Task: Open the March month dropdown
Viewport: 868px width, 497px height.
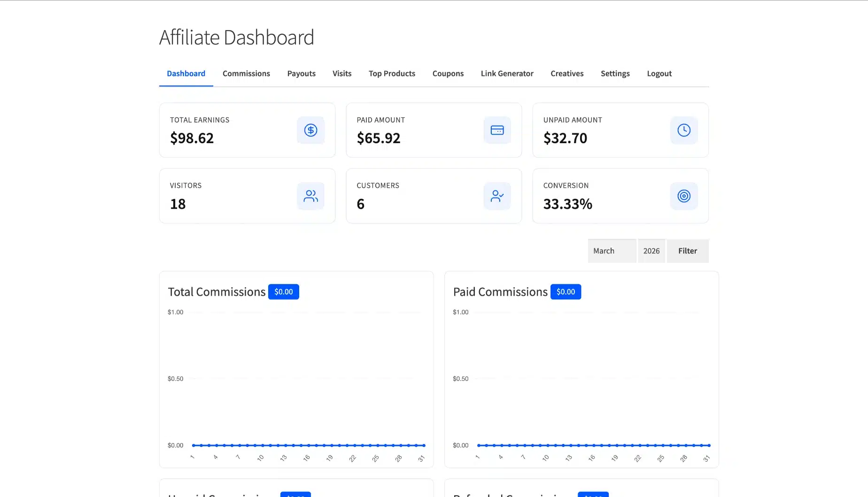Action: 612,251
